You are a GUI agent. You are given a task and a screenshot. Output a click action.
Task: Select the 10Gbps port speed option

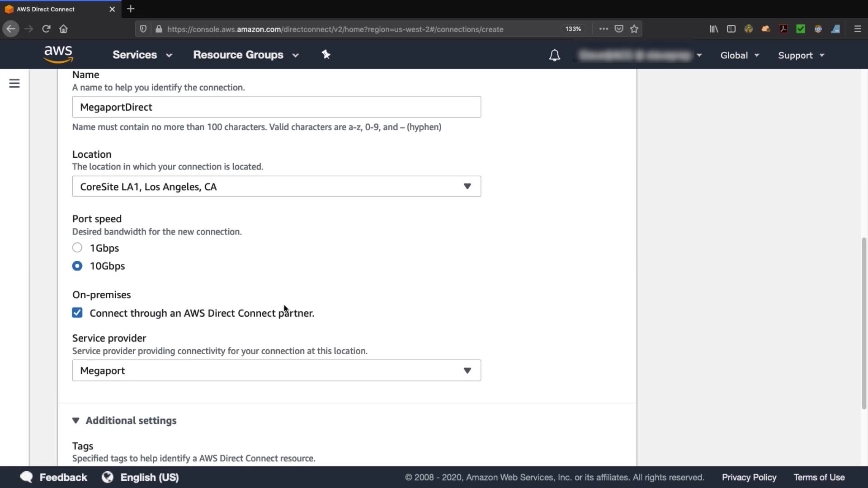pyautogui.click(x=77, y=266)
